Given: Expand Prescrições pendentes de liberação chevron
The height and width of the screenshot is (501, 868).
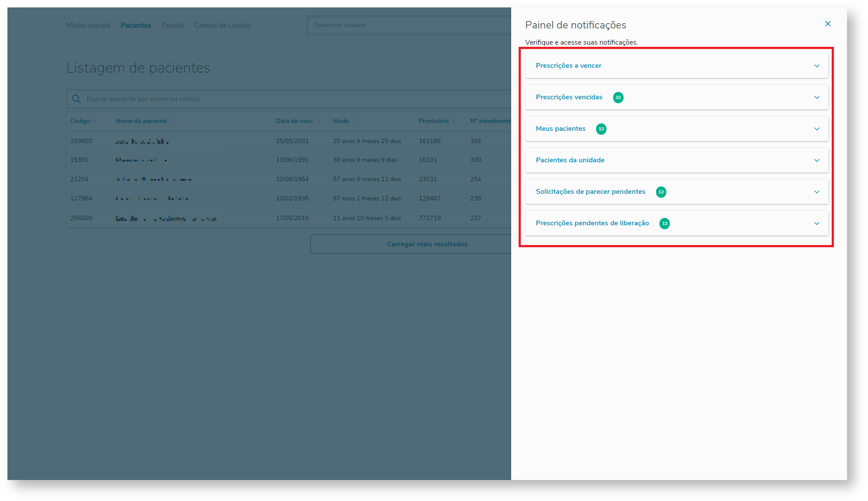Looking at the screenshot, I should tap(816, 224).
